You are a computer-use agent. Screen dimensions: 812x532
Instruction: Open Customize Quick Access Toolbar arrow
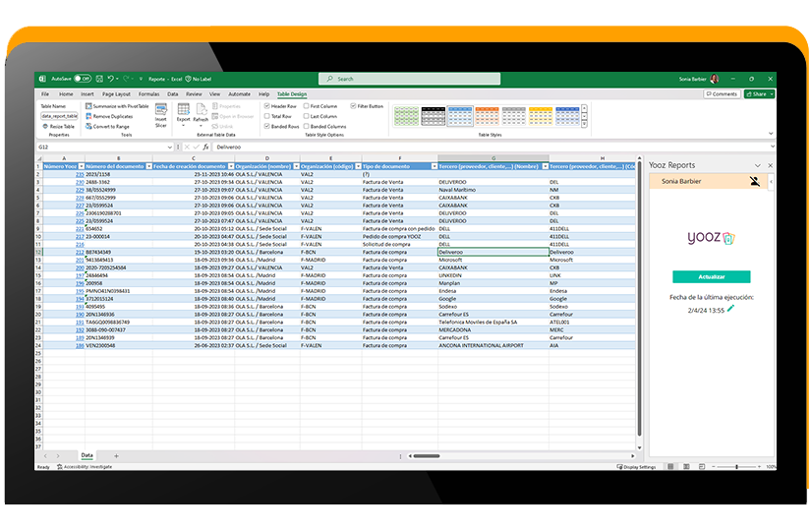coord(141,79)
